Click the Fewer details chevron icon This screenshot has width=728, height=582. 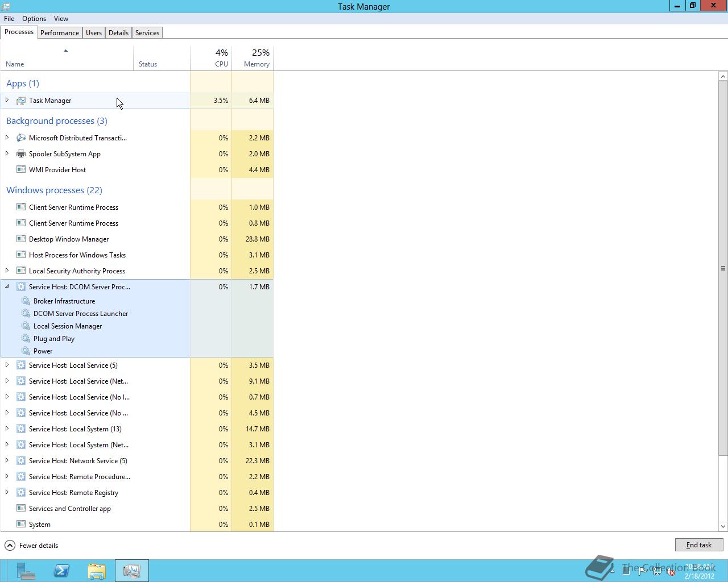pos(10,546)
